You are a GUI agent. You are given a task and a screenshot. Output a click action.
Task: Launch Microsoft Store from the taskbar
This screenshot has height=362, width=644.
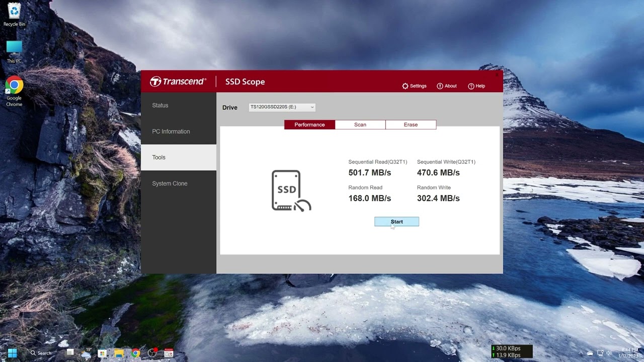pyautogui.click(x=102, y=353)
